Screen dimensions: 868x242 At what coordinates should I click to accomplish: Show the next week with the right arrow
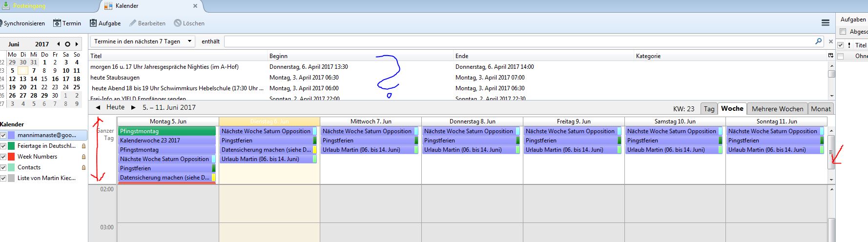(x=133, y=107)
